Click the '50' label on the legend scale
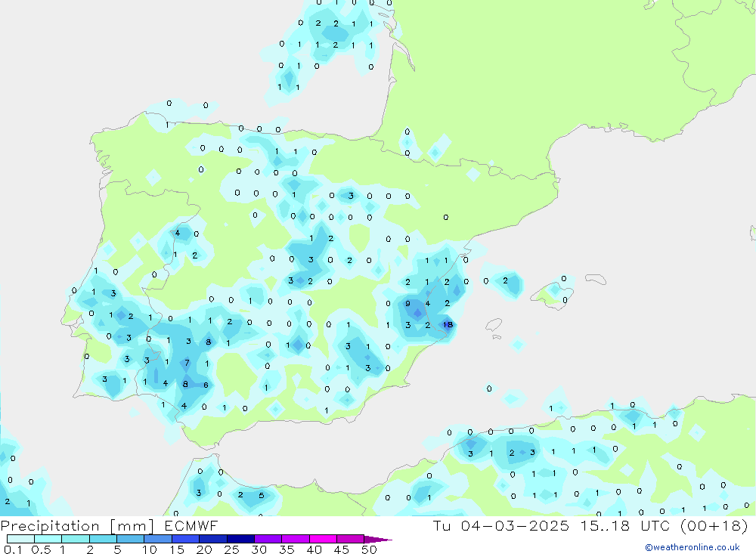Viewport: 756px width, 554px height. 369,549
